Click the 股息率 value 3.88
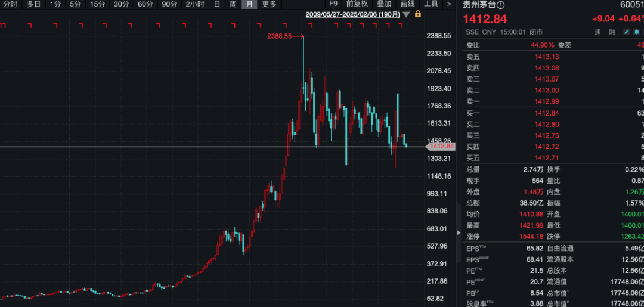 click(537, 303)
